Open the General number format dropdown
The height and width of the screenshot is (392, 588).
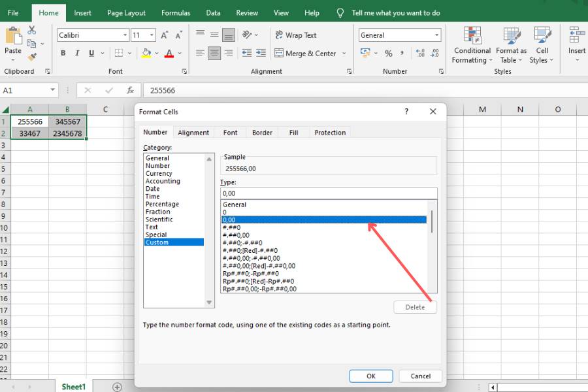(x=437, y=35)
